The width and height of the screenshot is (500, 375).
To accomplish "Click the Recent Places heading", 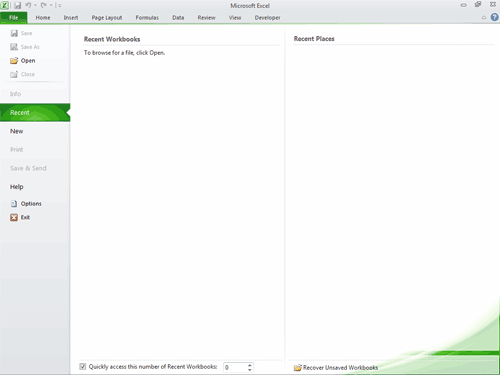I will 314,39.
